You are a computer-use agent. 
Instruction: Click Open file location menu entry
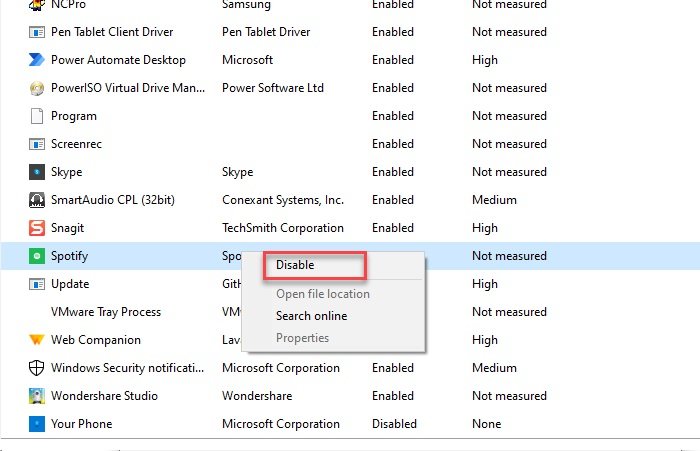(322, 294)
